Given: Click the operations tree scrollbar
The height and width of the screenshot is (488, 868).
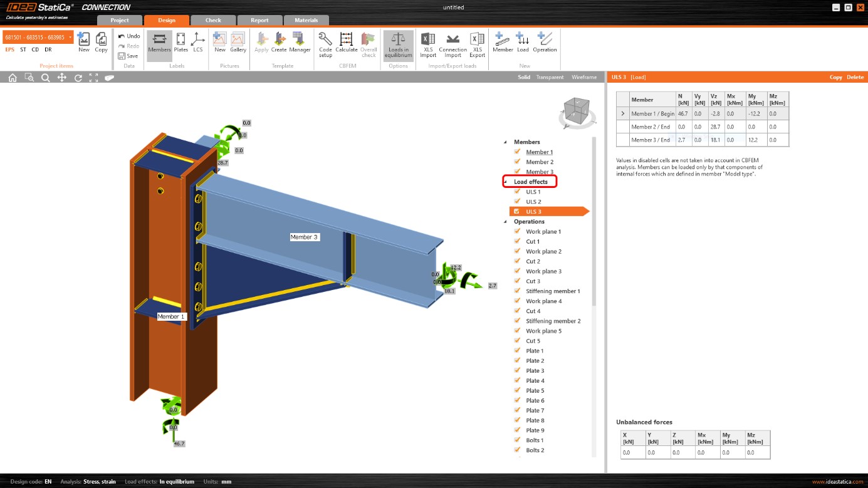Looking at the screenshot, I should [x=594, y=222].
